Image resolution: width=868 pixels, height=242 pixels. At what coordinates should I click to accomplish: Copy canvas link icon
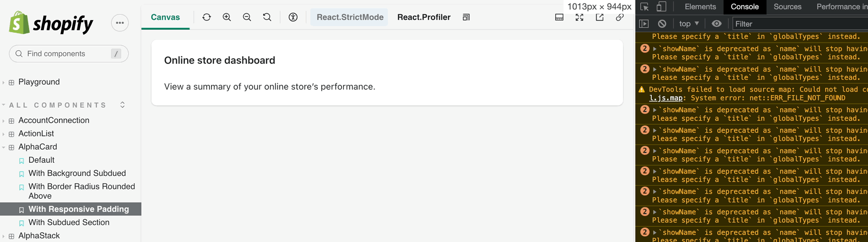tap(620, 17)
